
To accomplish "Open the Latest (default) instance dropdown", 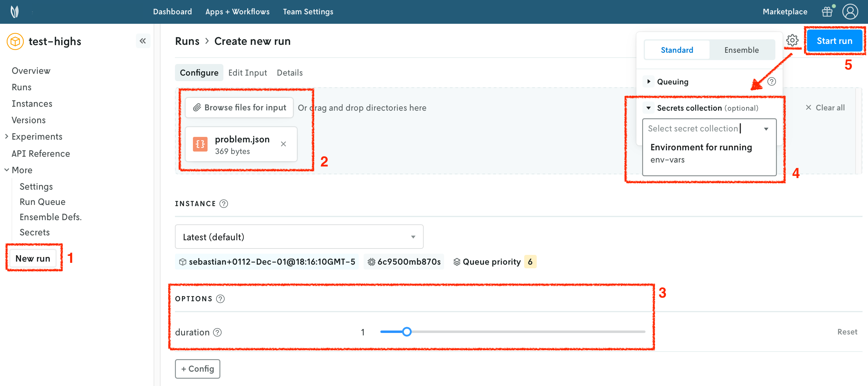I will pos(299,237).
